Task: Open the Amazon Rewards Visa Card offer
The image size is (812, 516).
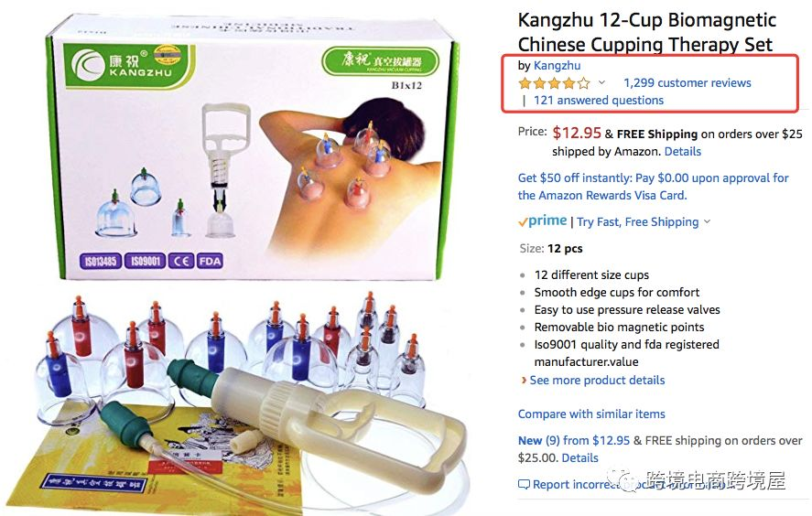Action: pos(653,187)
